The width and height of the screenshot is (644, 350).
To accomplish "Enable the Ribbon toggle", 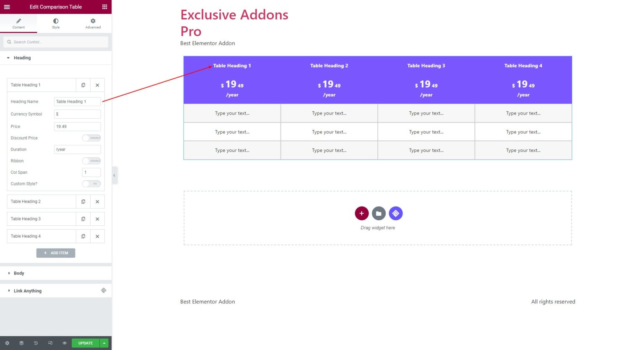I will (x=91, y=161).
